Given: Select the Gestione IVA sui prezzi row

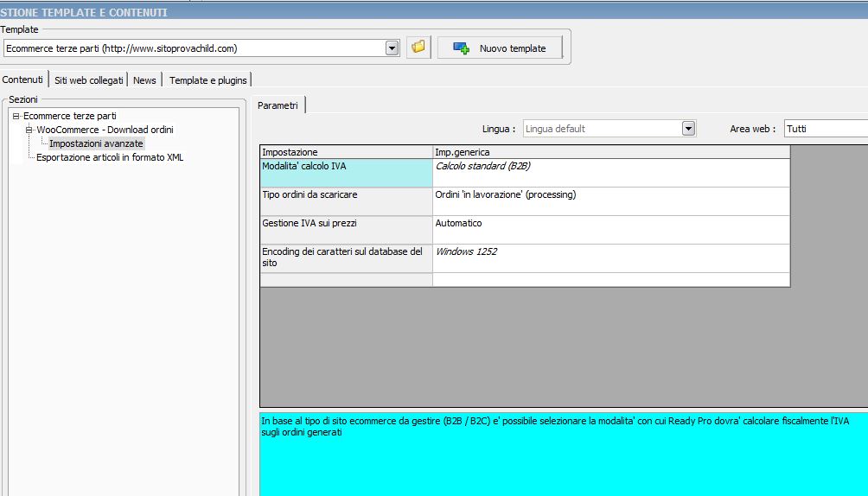Looking at the screenshot, I should click(346, 230).
